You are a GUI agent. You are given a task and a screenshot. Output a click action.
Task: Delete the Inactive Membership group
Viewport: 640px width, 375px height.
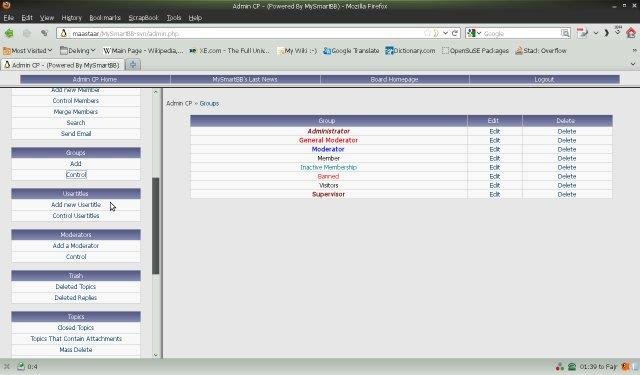[567, 167]
